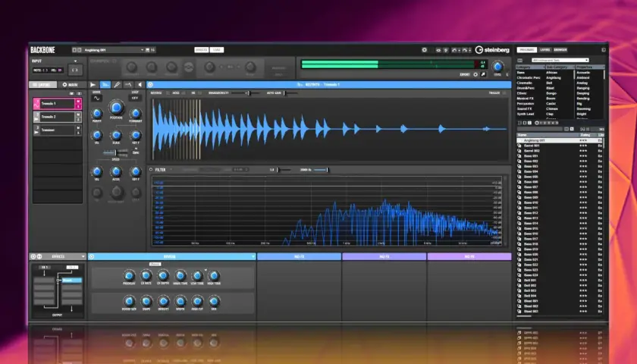
Task: Select the pitch envelope pencil icon
Action: point(117,84)
